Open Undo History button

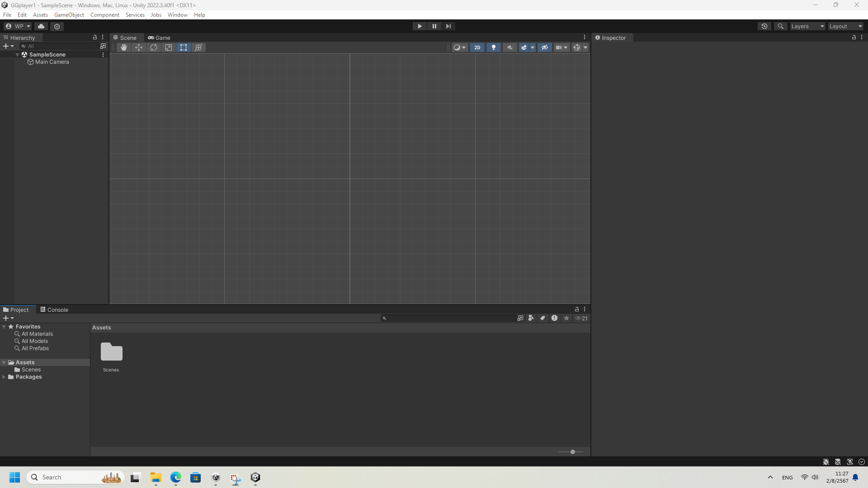point(764,26)
